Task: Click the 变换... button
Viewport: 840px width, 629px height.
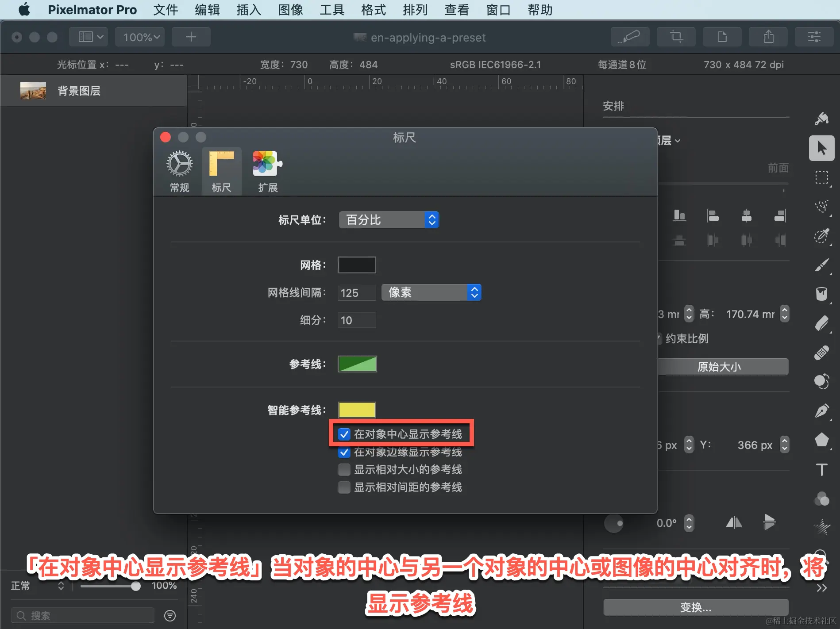Action: [696, 607]
